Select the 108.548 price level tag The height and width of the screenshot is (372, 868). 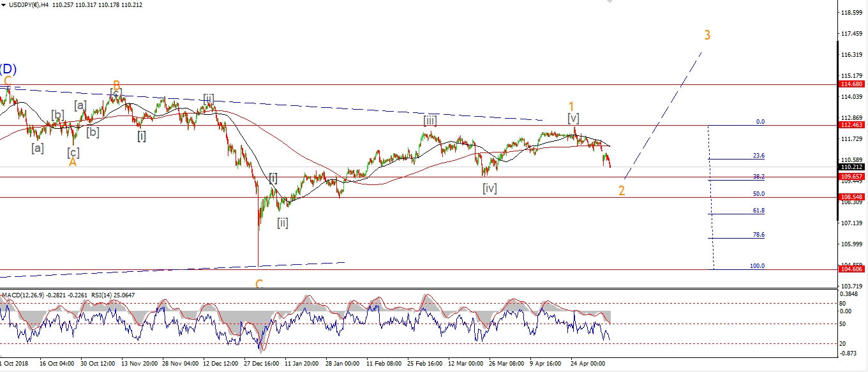coord(852,197)
